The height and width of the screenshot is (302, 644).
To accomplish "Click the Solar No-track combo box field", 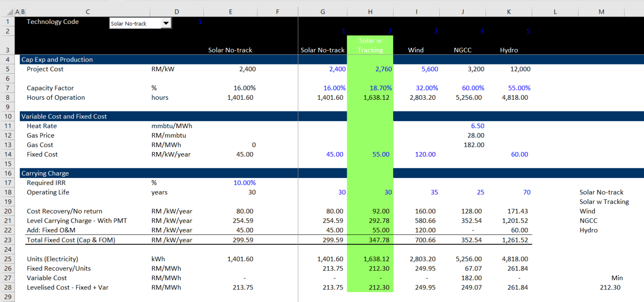I will [135, 24].
